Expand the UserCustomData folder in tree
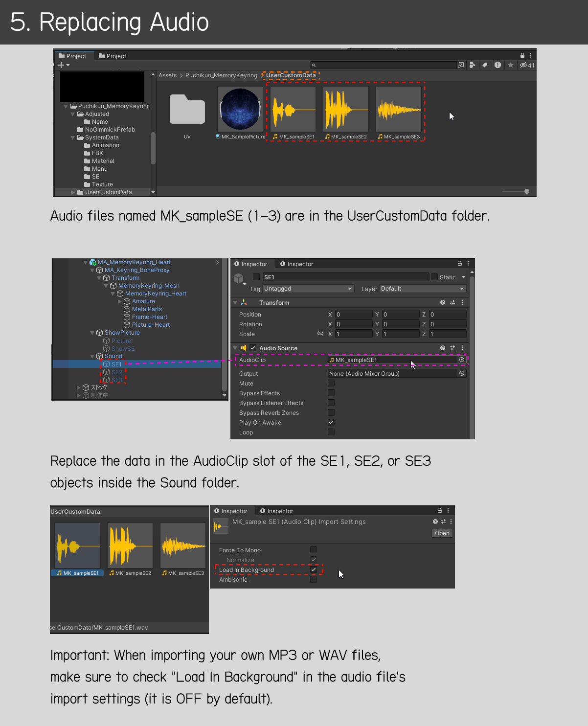 [x=73, y=192]
